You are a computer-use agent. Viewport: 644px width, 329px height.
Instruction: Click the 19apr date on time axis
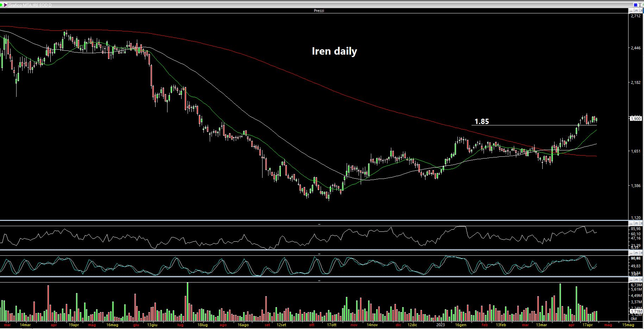click(74, 325)
